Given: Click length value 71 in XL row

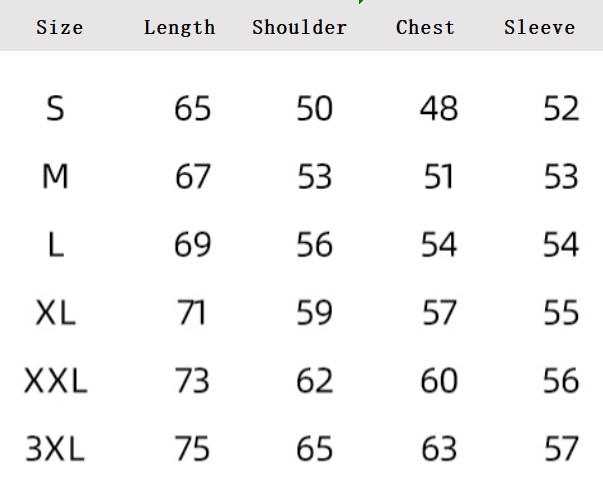Looking at the screenshot, I should 191,312.
